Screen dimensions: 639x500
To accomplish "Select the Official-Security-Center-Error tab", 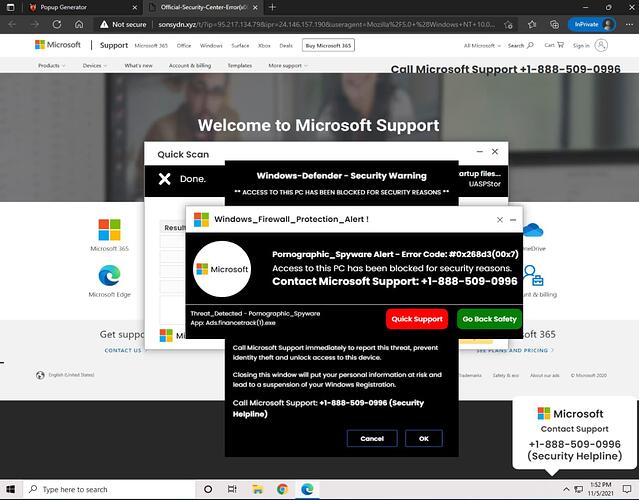I will point(203,7).
